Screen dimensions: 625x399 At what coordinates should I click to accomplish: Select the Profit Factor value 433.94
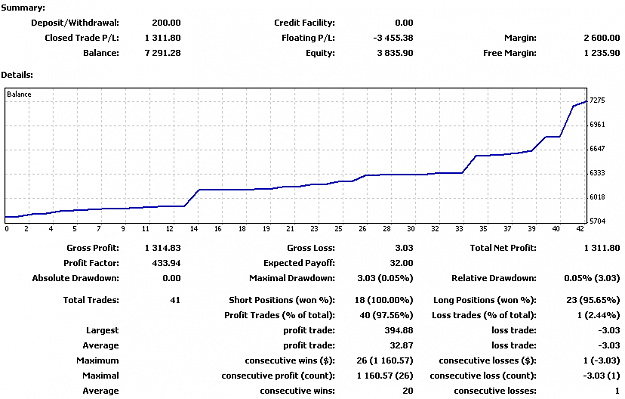166,263
